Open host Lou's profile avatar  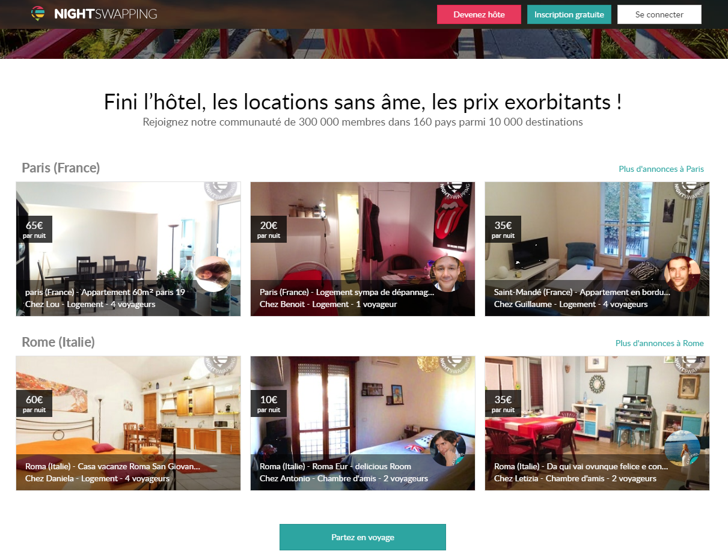(x=213, y=274)
